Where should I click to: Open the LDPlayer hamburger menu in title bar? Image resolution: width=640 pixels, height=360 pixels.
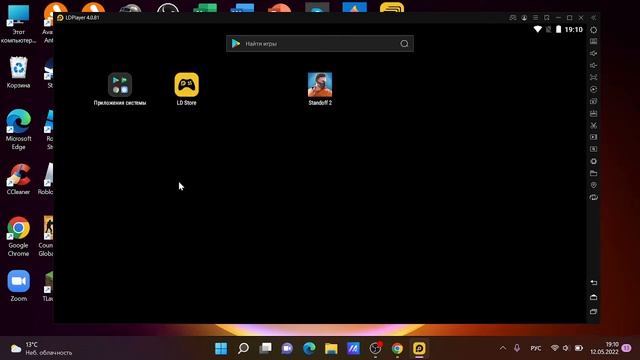click(x=535, y=18)
